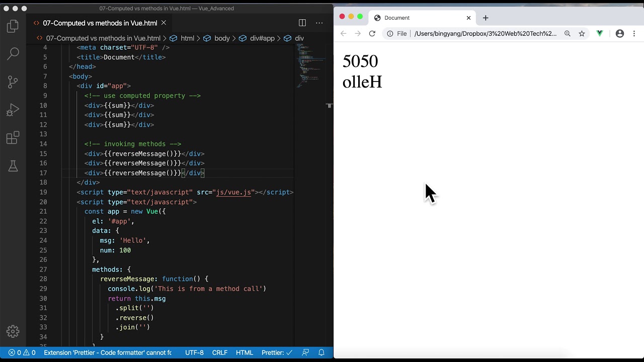Change end of line sequence CRLF
644x362 pixels.
click(220, 352)
